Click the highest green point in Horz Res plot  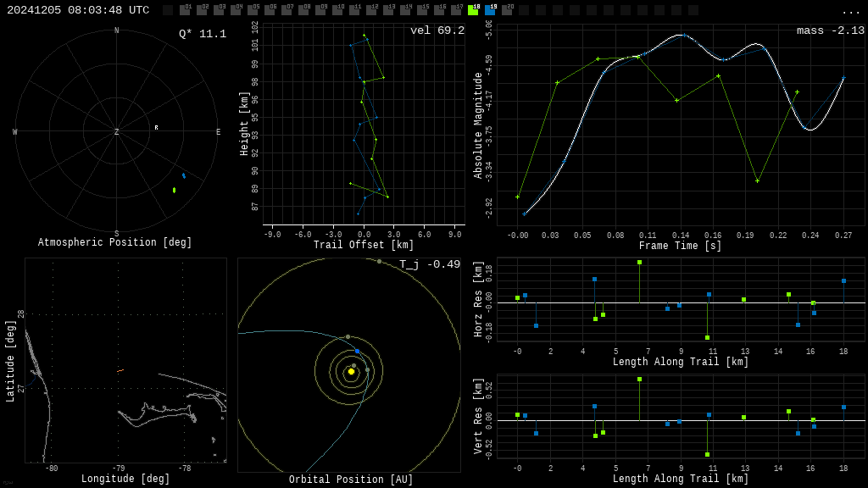pyautogui.click(x=639, y=263)
